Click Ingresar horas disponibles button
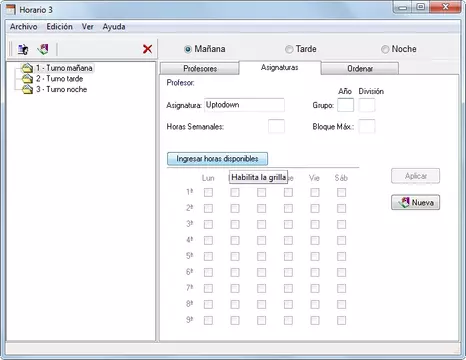The height and width of the screenshot is (360, 466). click(x=217, y=159)
